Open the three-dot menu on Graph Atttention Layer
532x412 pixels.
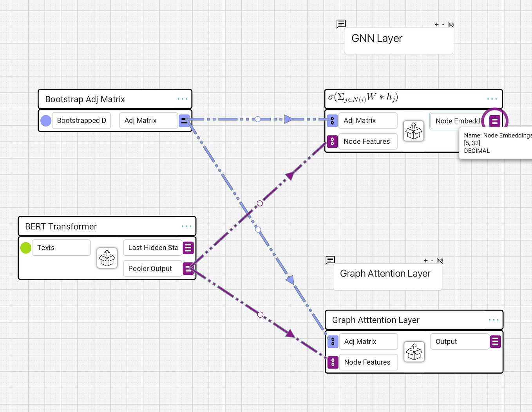pos(493,320)
